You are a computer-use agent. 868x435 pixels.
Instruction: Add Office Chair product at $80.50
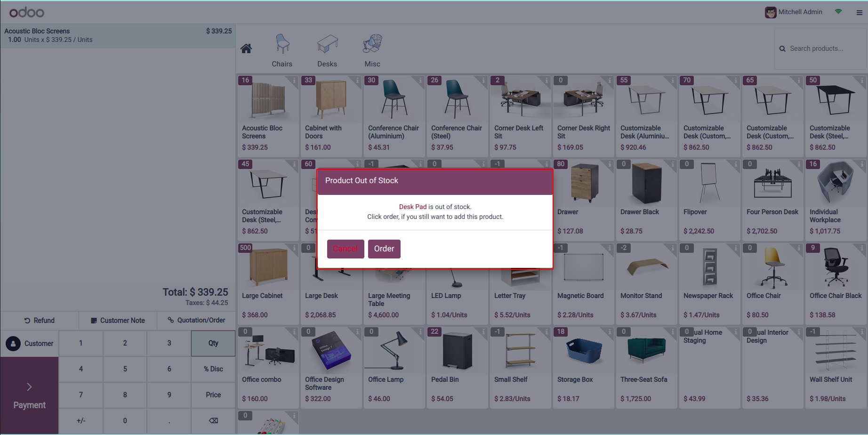pos(772,283)
